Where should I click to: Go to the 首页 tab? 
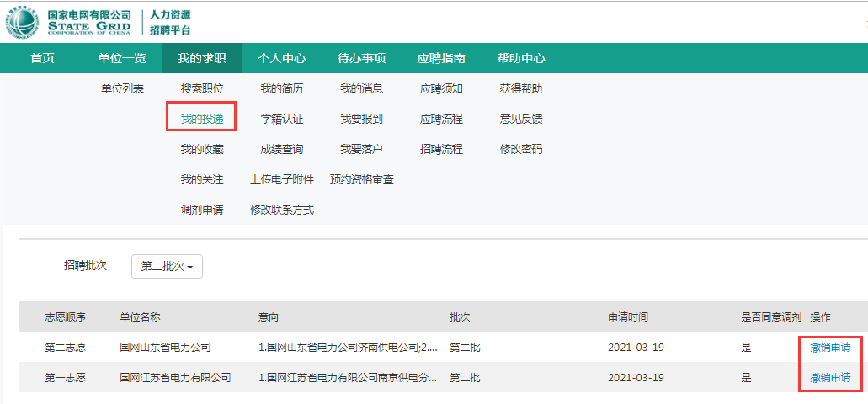tap(42, 58)
